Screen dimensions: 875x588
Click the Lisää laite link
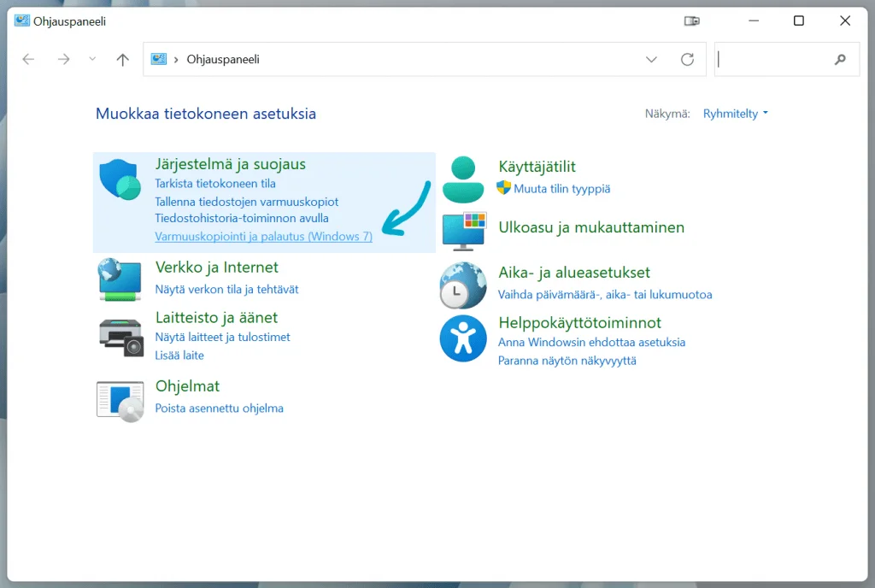(179, 356)
